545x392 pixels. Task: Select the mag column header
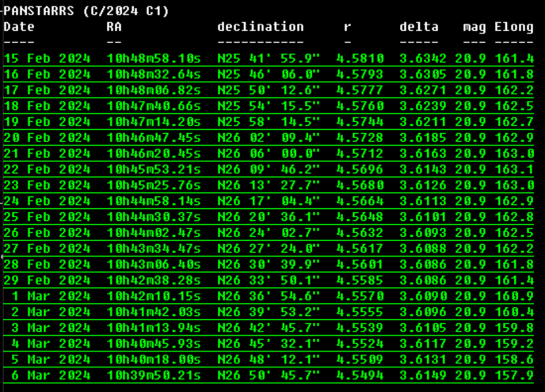474,27
